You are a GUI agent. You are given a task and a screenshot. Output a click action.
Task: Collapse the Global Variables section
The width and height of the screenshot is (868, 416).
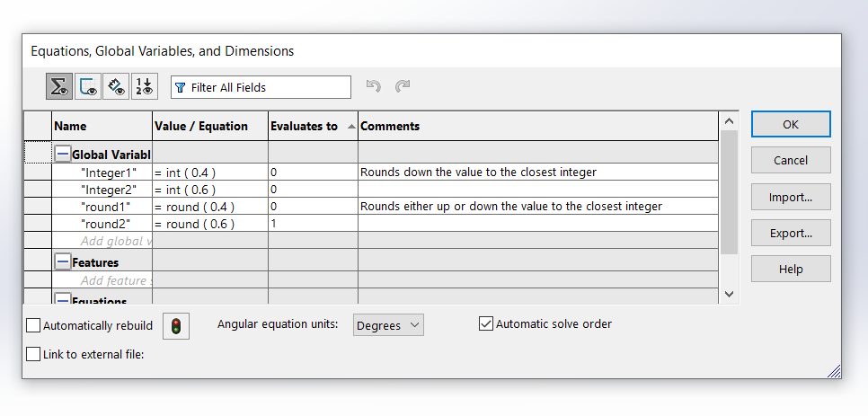63,155
